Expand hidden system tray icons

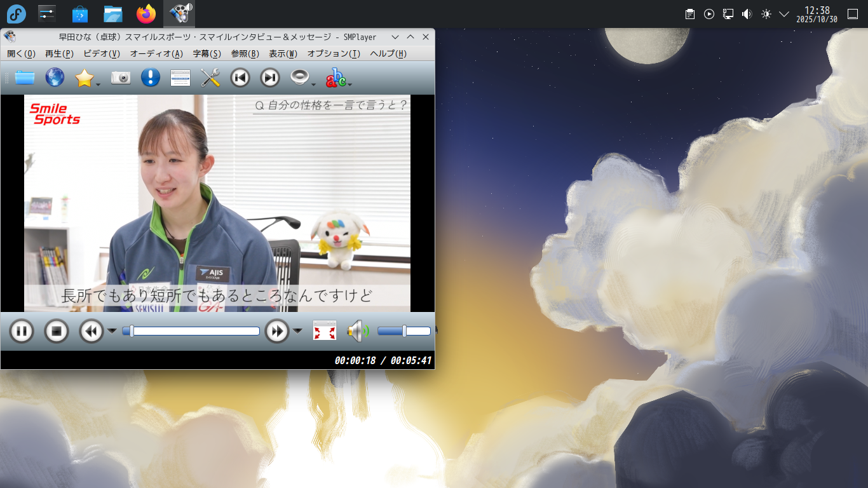(784, 14)
